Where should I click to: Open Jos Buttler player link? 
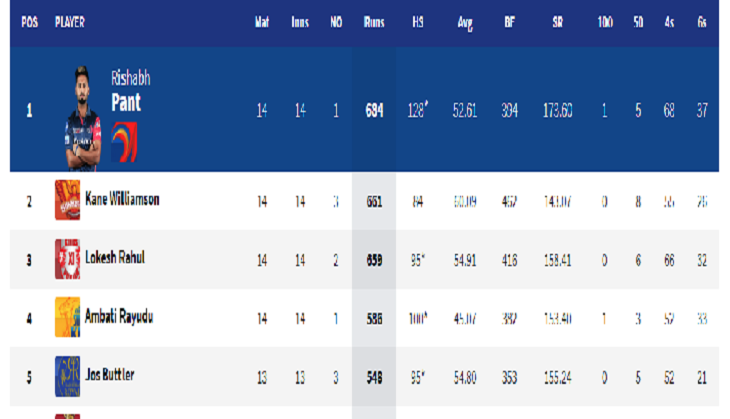(109, 374)
